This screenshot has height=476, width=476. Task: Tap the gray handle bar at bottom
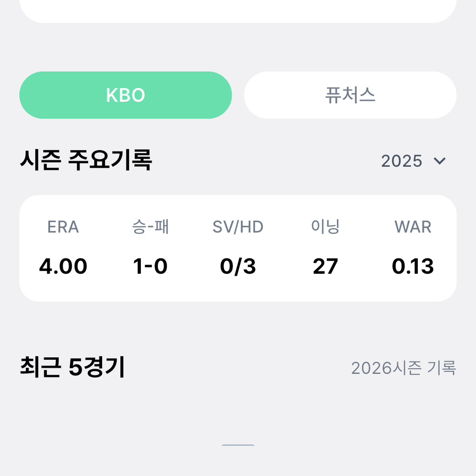(238, 445)
